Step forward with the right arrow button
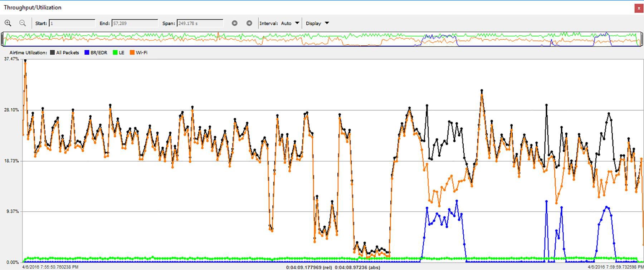The width and height of the screenshot is (644, 270). pyautogui.click(x=249, y=23)
